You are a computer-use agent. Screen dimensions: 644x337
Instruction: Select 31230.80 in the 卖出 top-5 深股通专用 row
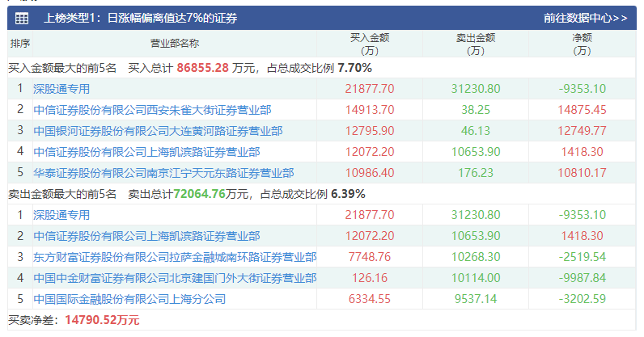(x=476, y=215)
